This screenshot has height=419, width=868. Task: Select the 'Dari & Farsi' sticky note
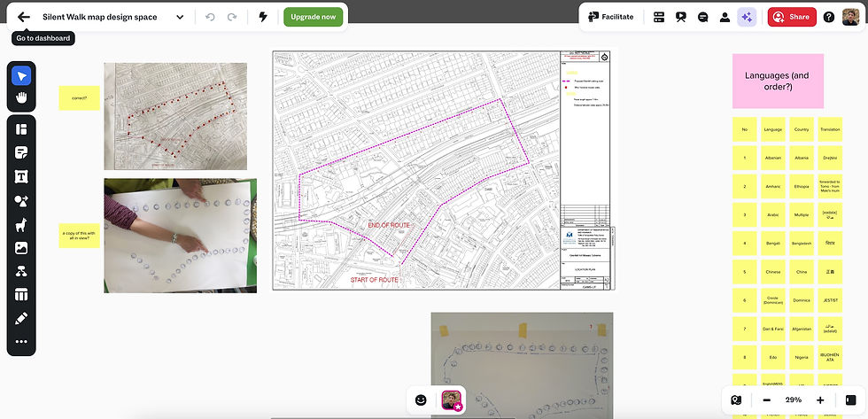[x=772, y=330]
